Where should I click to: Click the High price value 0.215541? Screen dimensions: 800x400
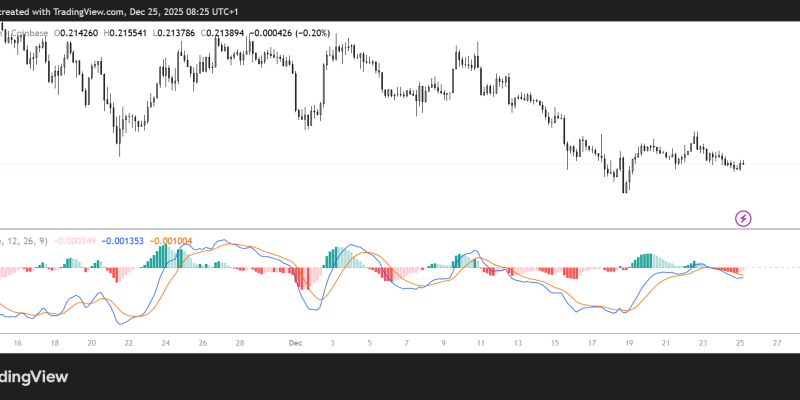[135, 33]
